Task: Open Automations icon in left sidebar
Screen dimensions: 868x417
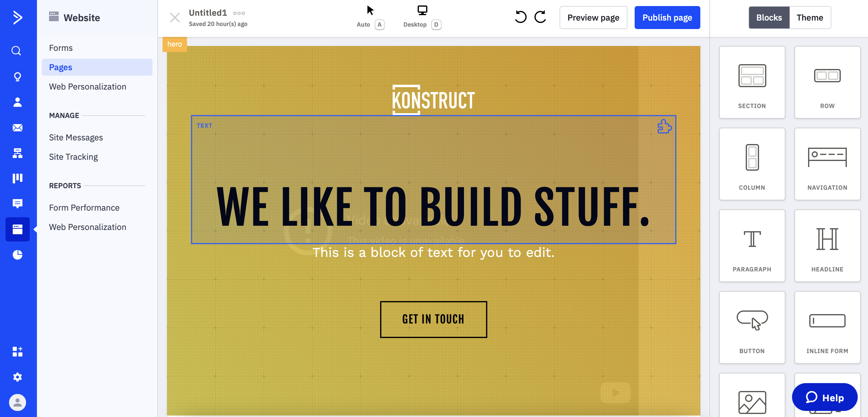Action: tap(17, 153)
